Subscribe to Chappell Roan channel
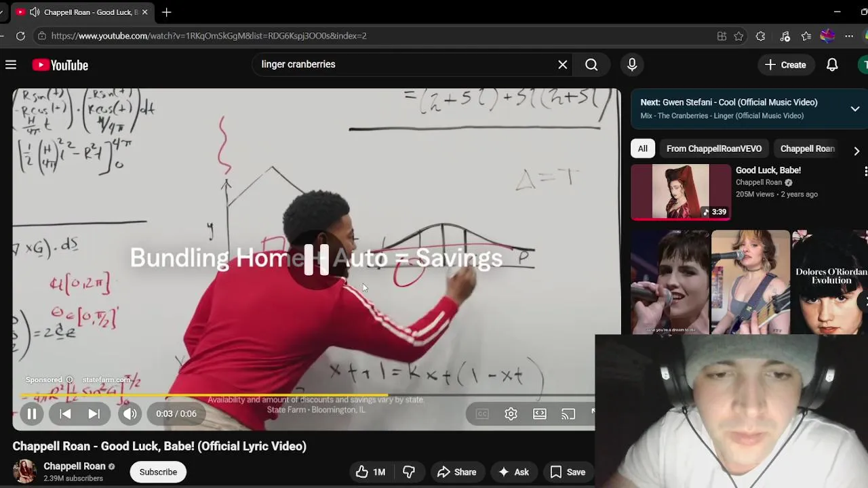This screenshot has height=488, width=868. [158, 472]
